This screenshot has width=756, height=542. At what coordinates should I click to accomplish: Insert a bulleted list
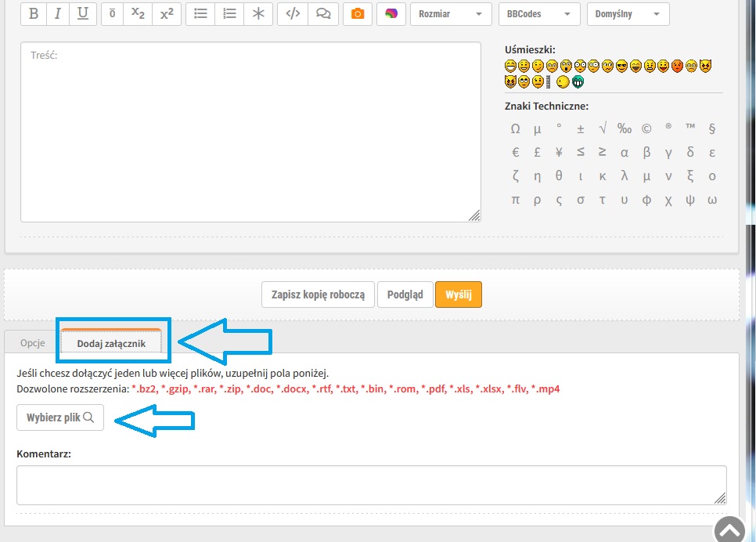[x=200, y=14]
